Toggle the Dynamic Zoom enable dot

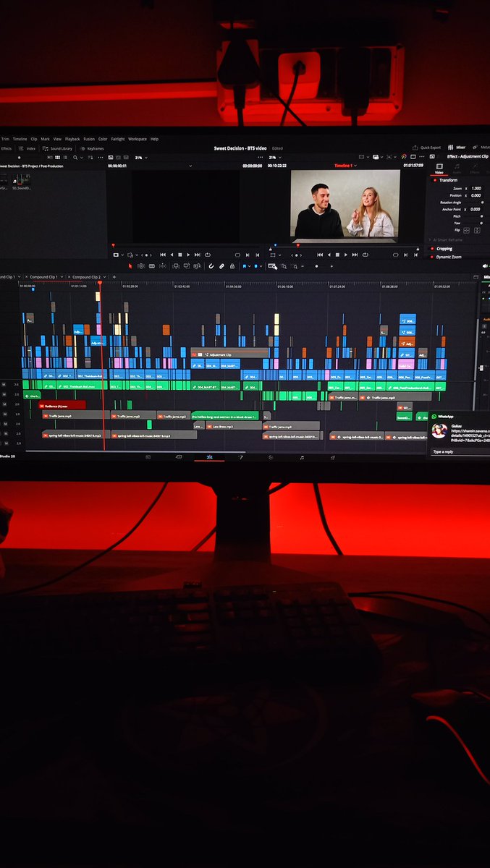coord(431,257)
